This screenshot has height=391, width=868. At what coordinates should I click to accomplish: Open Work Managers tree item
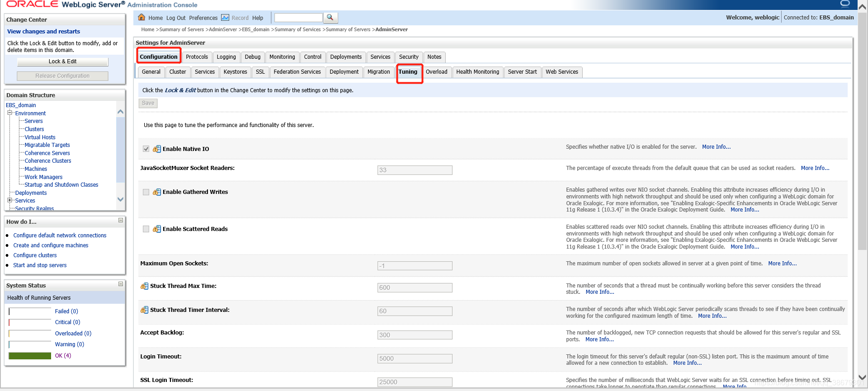(43, 177)
